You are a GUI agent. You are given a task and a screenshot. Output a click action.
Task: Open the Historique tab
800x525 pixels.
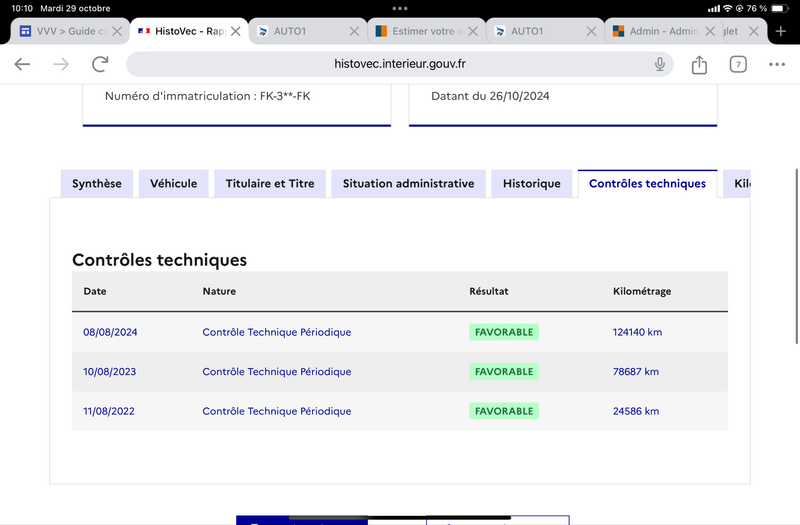(x=532, y=184)
